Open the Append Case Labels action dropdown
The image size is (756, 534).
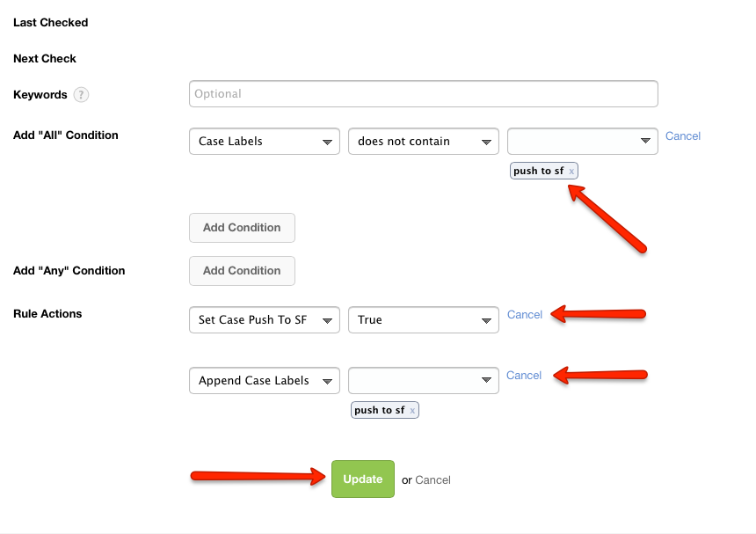tap(264, 381)
